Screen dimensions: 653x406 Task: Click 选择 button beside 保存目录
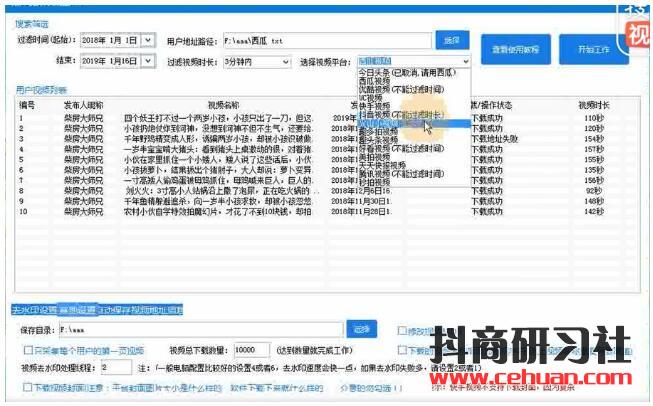click(361, 329)
